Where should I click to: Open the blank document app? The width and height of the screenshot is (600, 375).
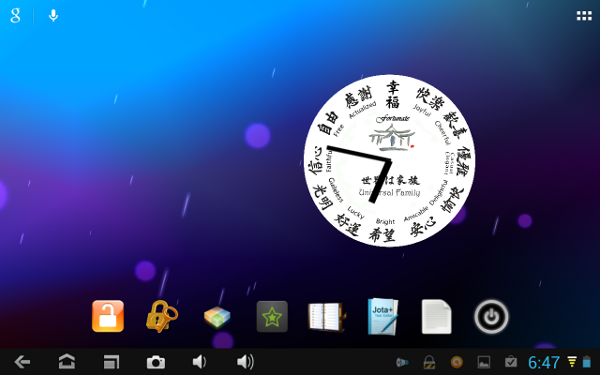click(437, 316)
